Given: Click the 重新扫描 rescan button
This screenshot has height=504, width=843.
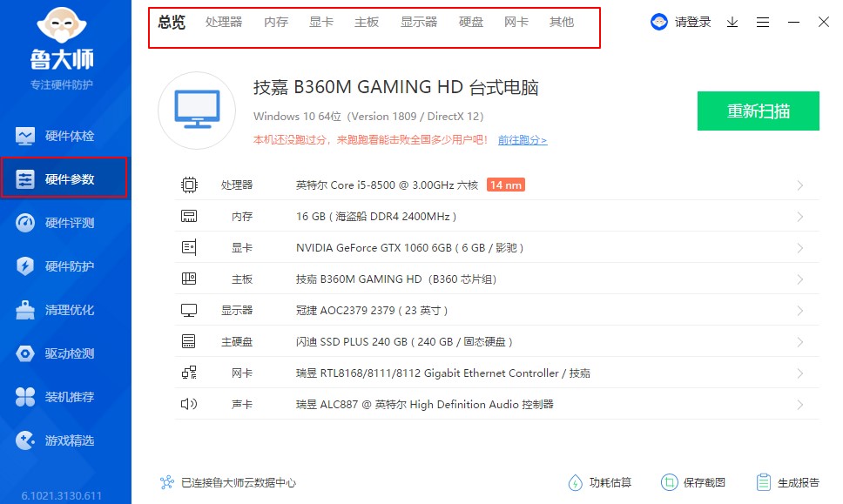Looking at the screenshot, I should (758, 111).
